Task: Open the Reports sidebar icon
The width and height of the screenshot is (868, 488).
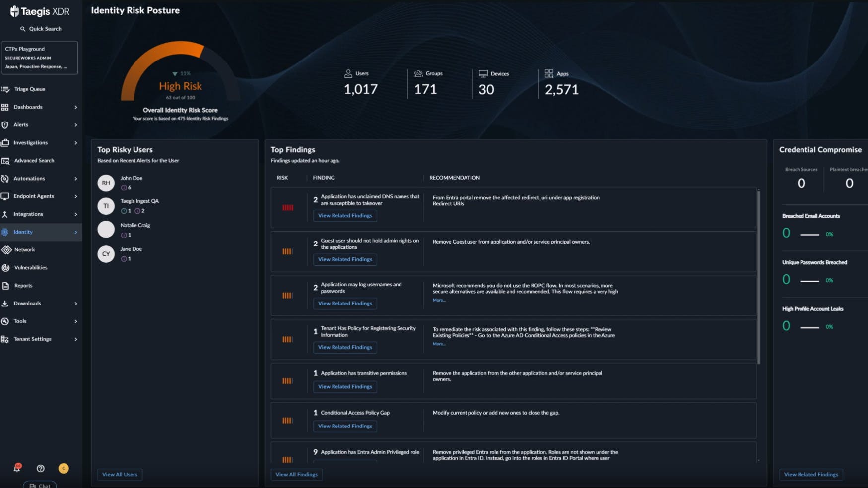Action: click(x=5, y=286)
